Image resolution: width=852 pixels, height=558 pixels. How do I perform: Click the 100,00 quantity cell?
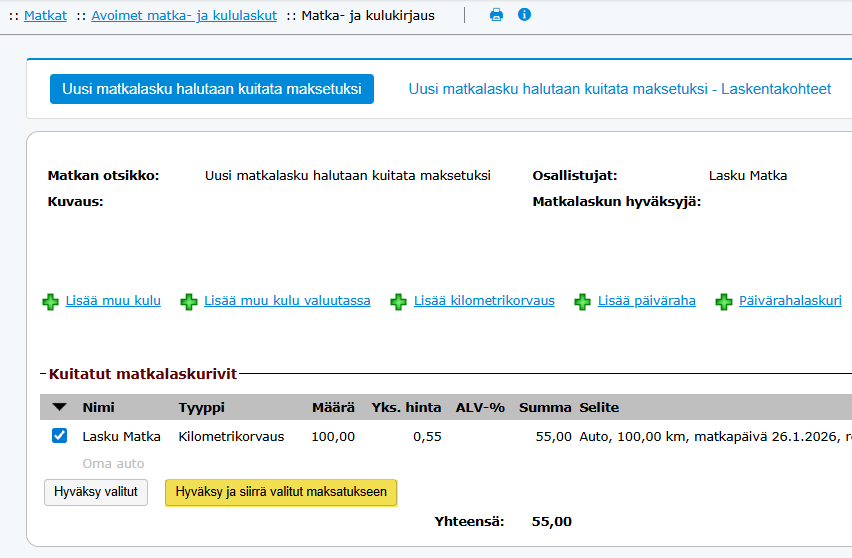pyautogui.click(x=333, y=437)
